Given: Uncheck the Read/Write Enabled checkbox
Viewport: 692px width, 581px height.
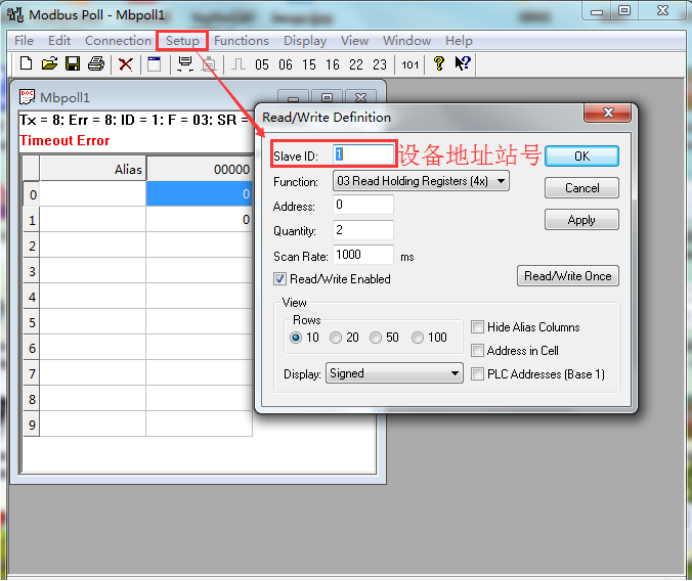Looking at the screenshot, I should pos(281,279).
